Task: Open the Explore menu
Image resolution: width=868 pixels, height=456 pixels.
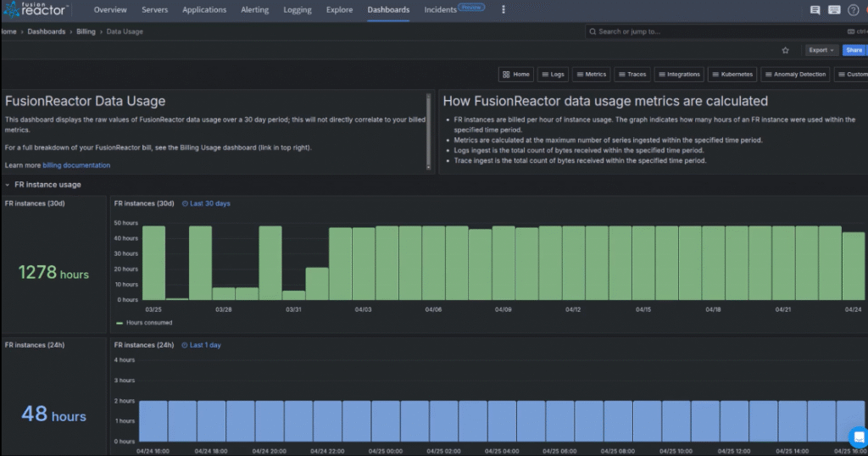Action: [339, 10]
